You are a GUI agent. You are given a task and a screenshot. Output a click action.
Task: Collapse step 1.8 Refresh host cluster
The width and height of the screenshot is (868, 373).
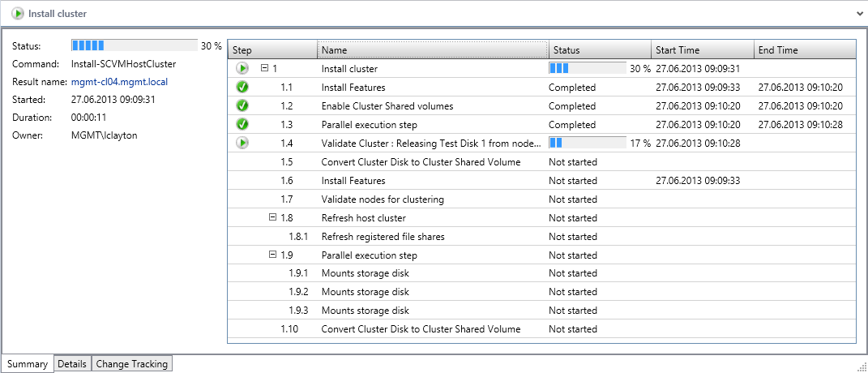click(272, 217)
